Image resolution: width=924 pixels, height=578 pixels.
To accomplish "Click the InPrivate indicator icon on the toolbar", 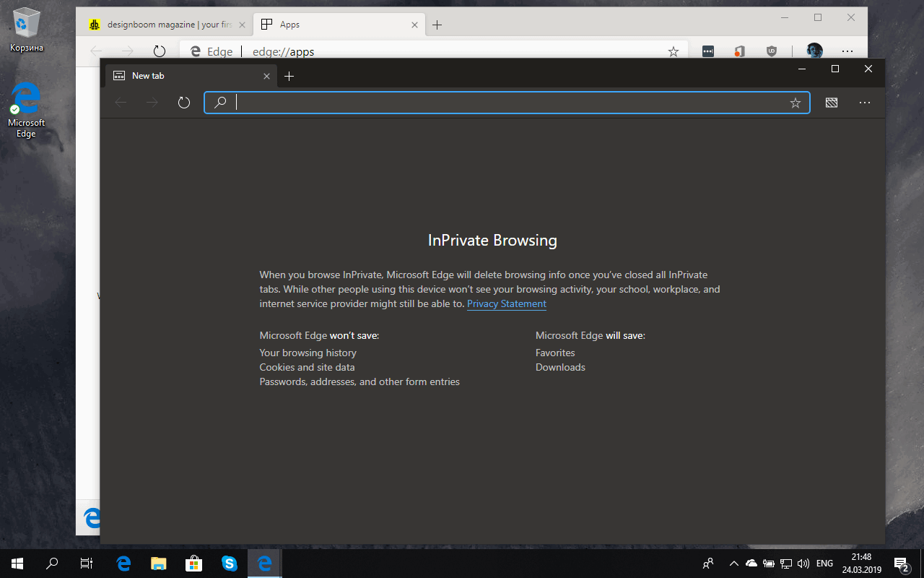I will pyautogui.click(x=832, y=103).
